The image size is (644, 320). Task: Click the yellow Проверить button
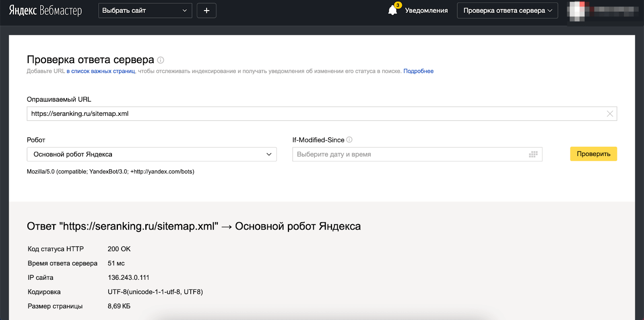click(x=593, y=154)
